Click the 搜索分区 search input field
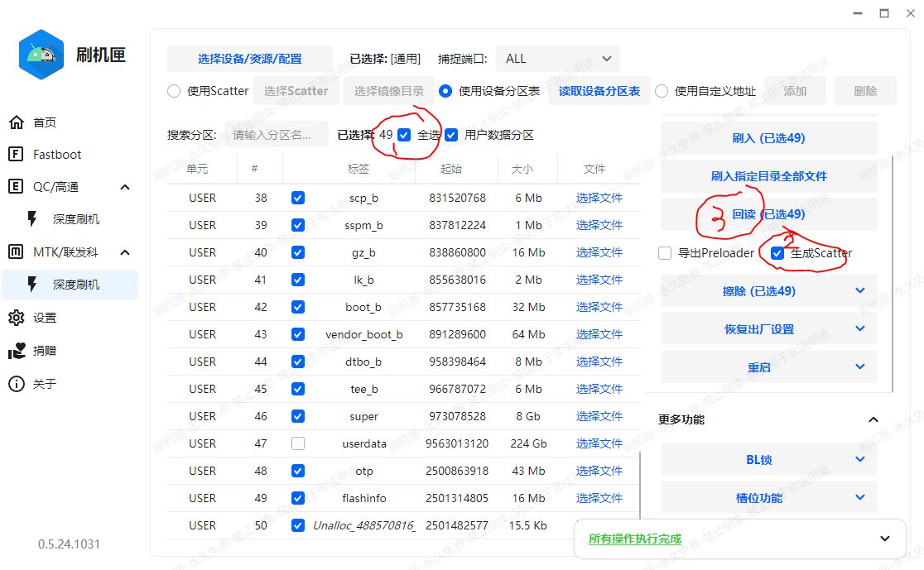The width and height of the screenshot is (924, 570). (x=277, y=135)
